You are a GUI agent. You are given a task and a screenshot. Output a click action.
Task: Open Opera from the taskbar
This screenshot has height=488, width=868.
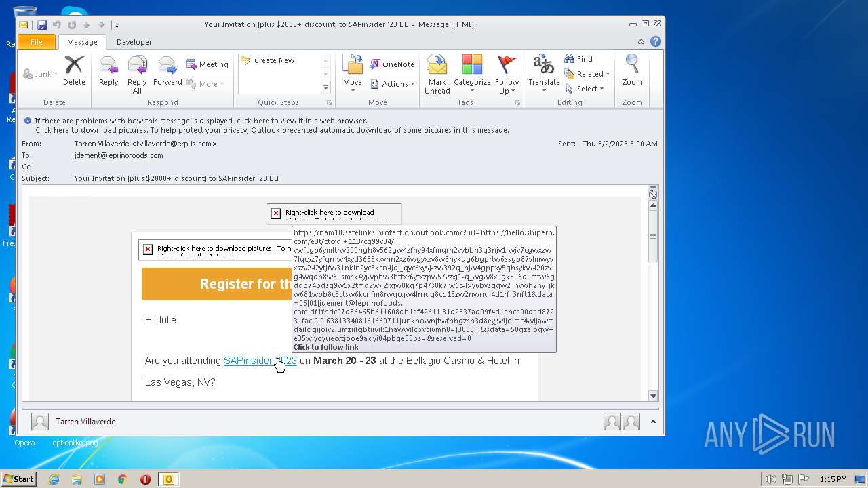coord(145,479)
